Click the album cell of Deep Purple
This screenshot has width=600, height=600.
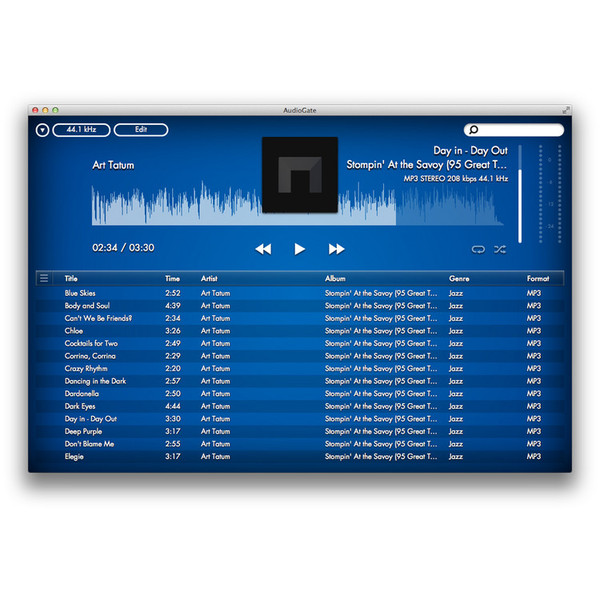point(381,432)
